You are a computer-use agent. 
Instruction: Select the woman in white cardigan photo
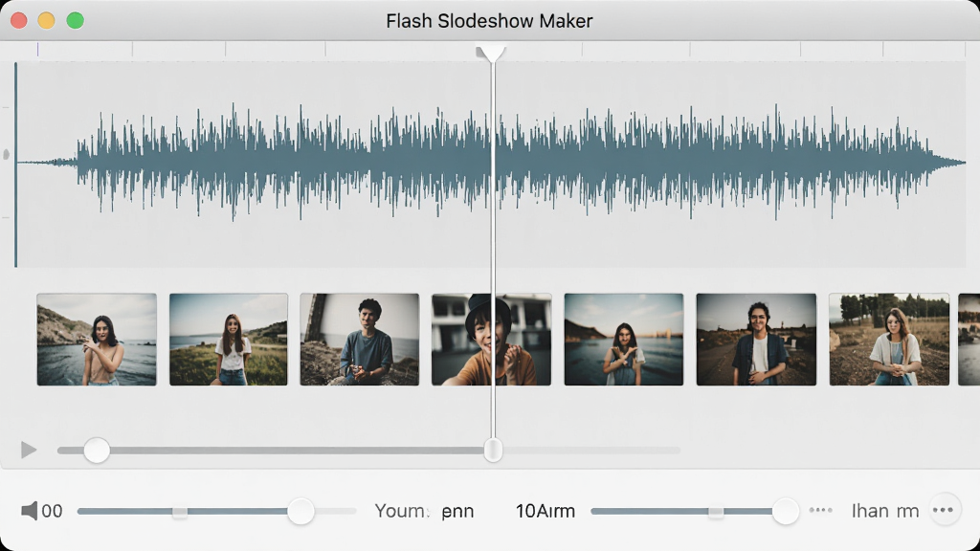click(889, 340)
